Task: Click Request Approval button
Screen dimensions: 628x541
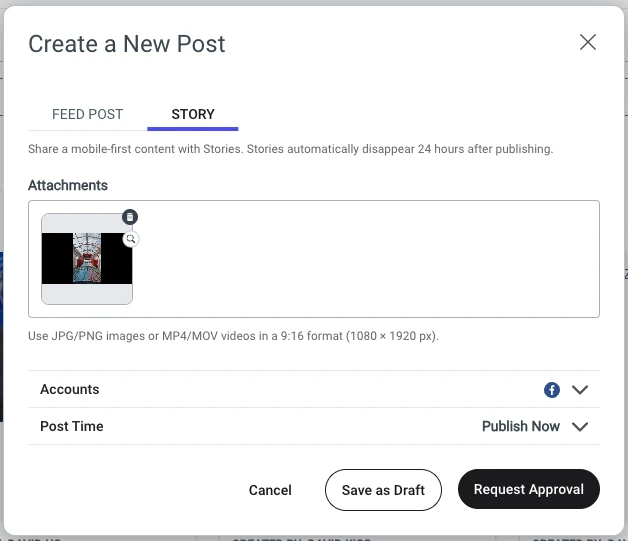Action: coord(529,489)
